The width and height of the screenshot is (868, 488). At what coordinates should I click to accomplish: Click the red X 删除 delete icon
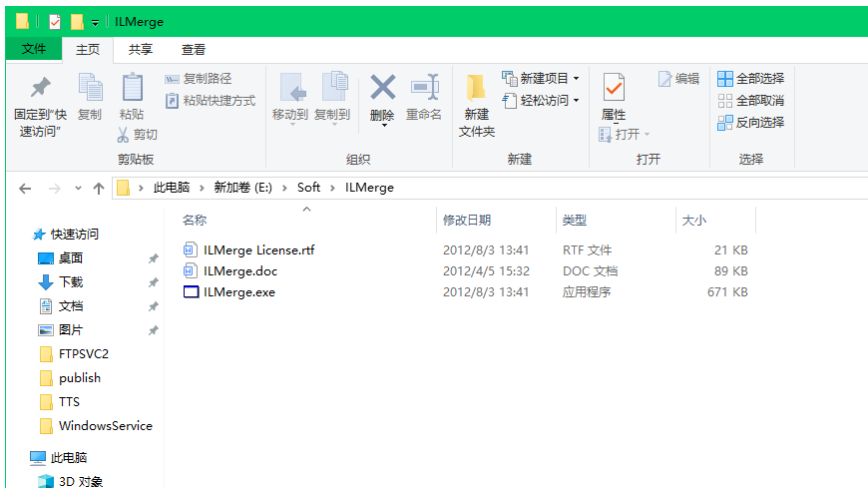tap(382, 88)
